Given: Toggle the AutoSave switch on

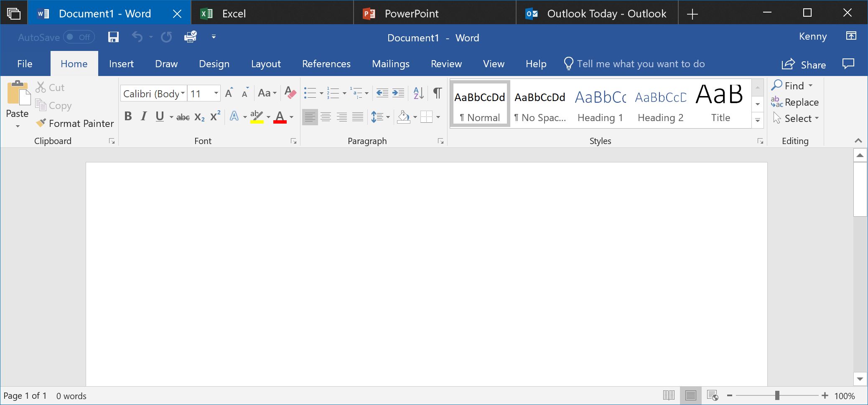Looking at the screenshot, I should (x=77, y=37).
